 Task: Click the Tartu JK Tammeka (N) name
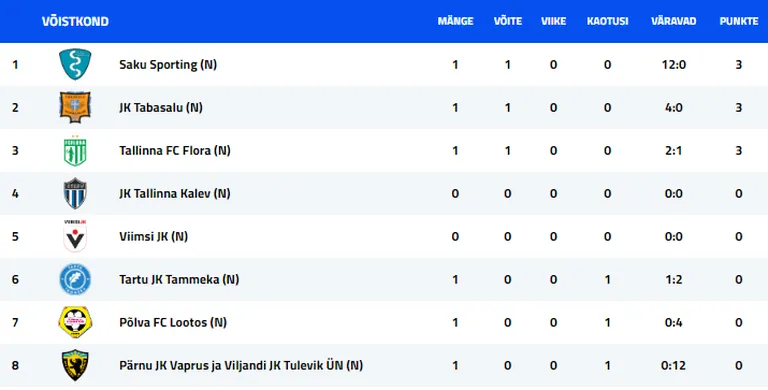click(179, 279)
